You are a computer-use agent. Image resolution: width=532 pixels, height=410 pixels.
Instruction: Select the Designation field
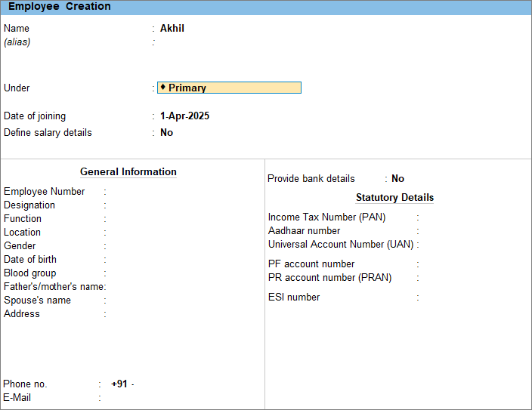(151, 205)
